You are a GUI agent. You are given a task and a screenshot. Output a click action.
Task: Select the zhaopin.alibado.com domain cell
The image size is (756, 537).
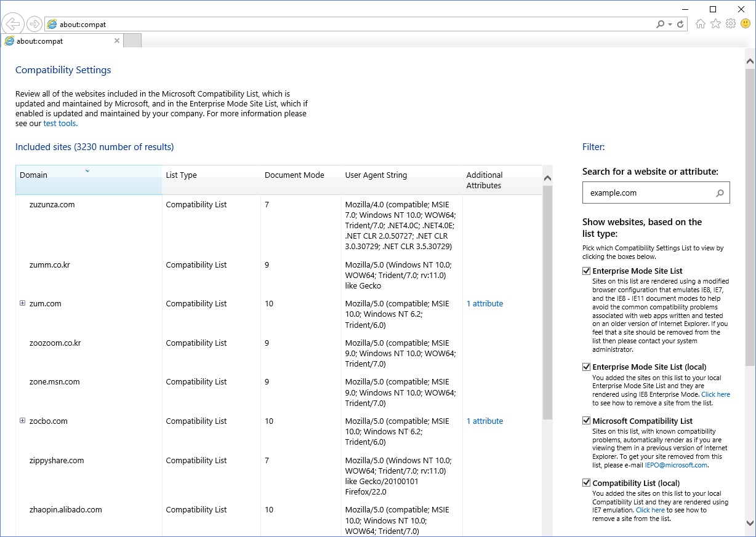(x=66, y=510)
